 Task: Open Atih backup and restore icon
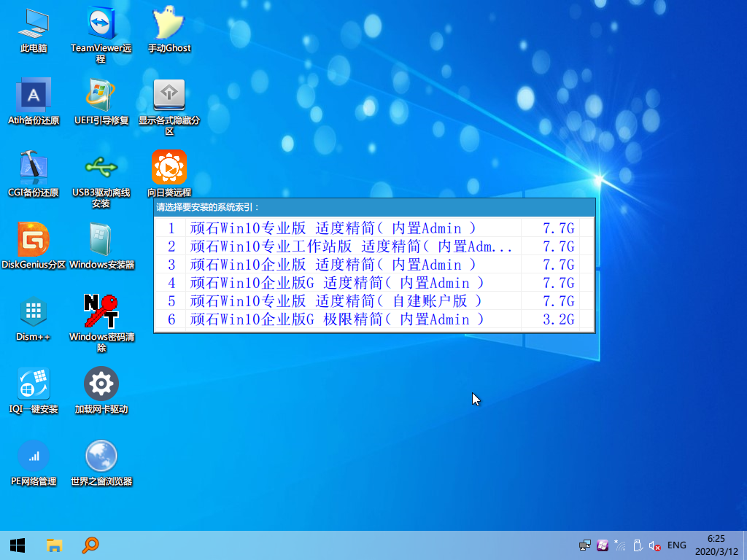click(x=34, y=96)
